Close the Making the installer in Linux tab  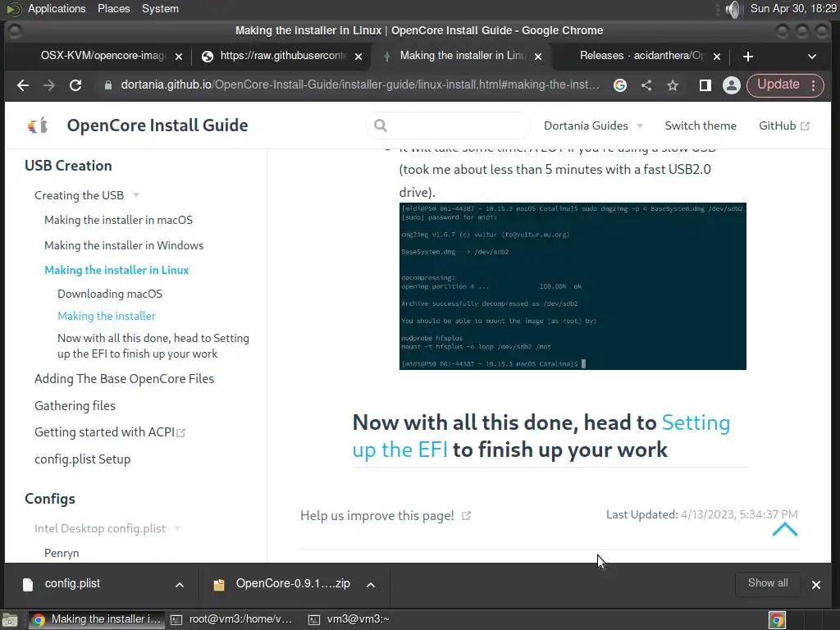click(x=538, y=57)
